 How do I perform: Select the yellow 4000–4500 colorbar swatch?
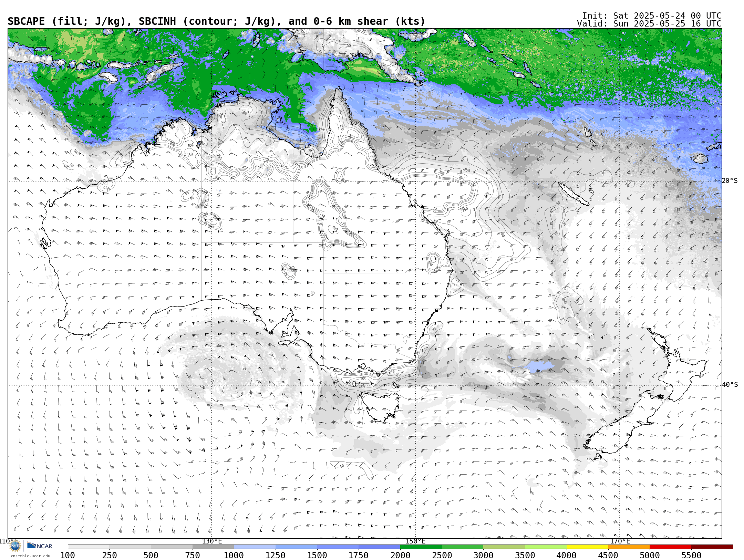(x=587, y=547)
